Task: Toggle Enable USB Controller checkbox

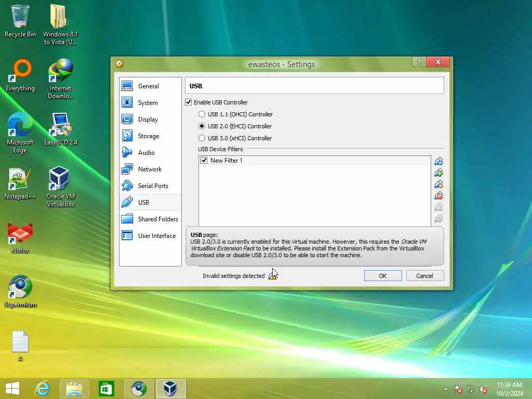Action: click(188, 102)
